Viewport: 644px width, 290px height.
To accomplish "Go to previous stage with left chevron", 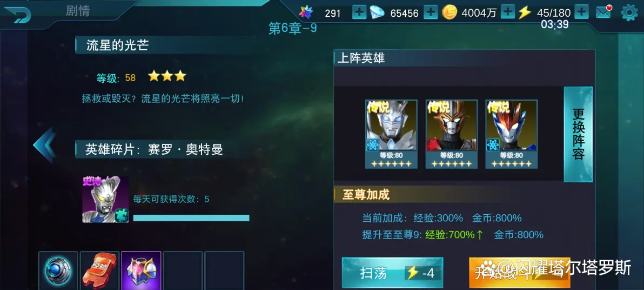I will click(x=44, y=145).
